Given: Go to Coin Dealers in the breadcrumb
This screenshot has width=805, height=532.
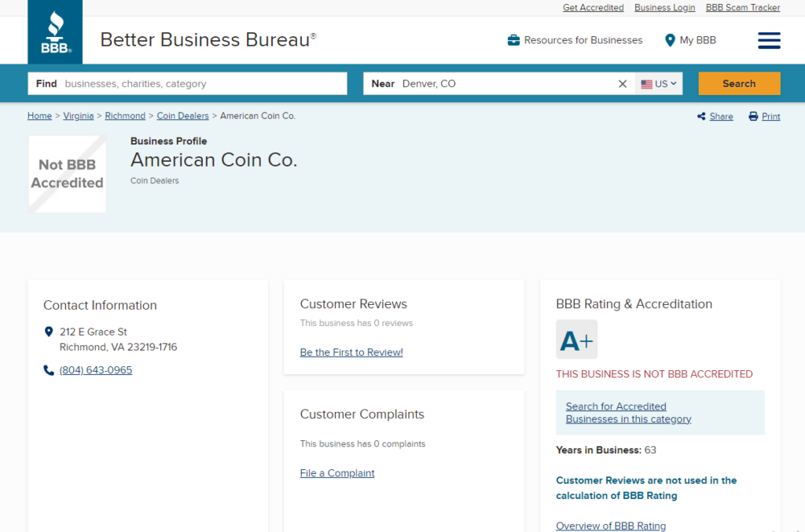Looking at the screenshot, I should [x=182, y=116].
